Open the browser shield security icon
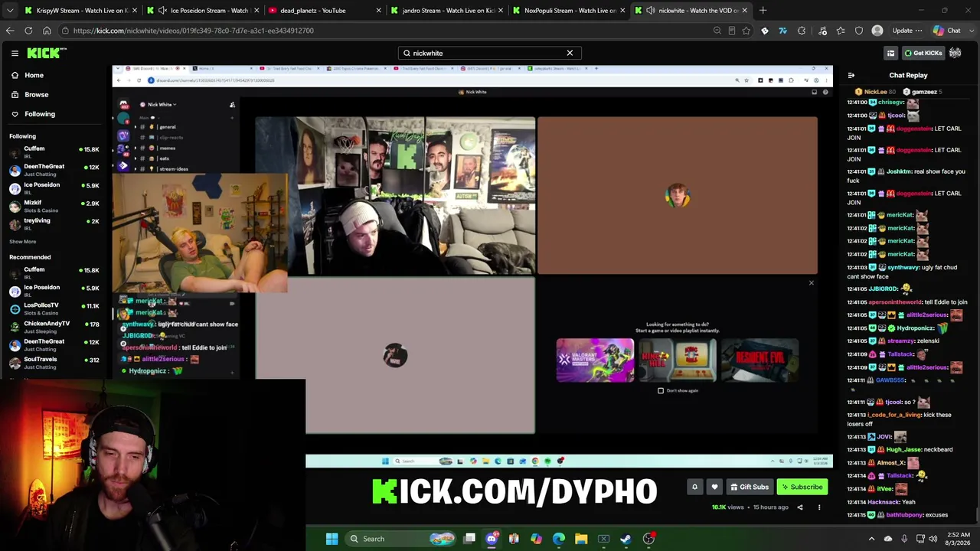The image size is (980, 551). (859, 31)
